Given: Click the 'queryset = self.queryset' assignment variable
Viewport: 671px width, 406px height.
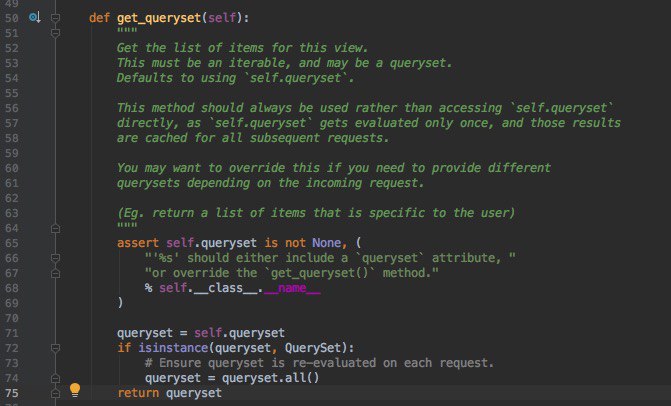Looking at the screenshot, I should 145,333.
